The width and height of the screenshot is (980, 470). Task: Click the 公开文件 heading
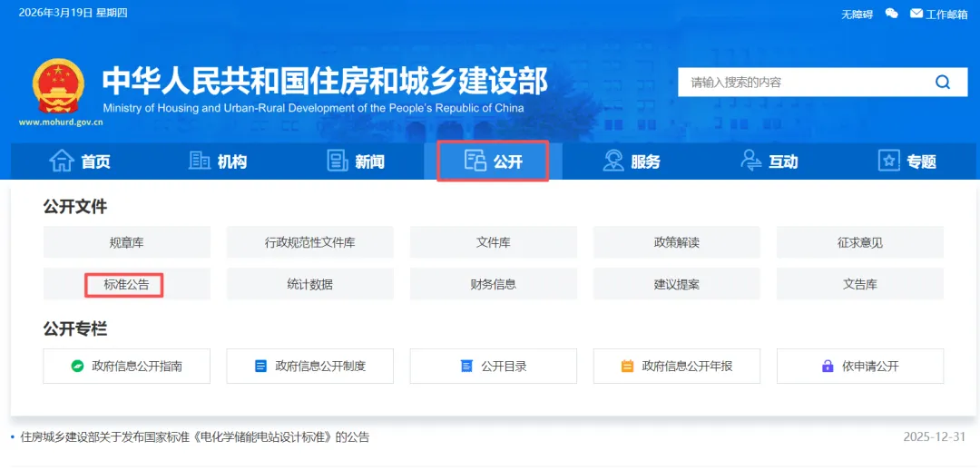[x=75, y=207]
